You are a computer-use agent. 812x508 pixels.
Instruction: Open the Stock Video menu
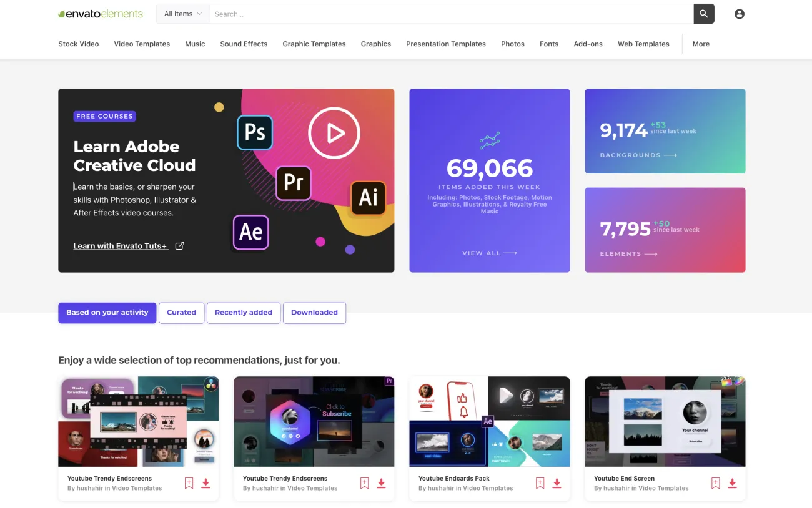click(x=79, y=44)
